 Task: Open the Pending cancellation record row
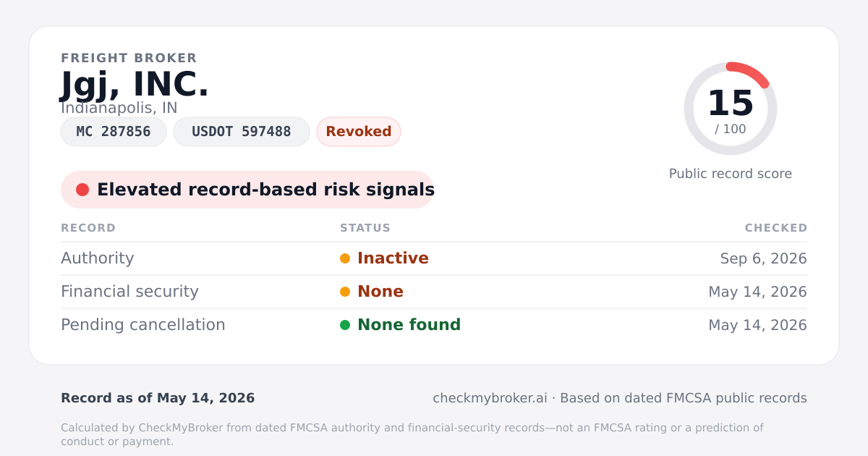[x=434, y=325]
